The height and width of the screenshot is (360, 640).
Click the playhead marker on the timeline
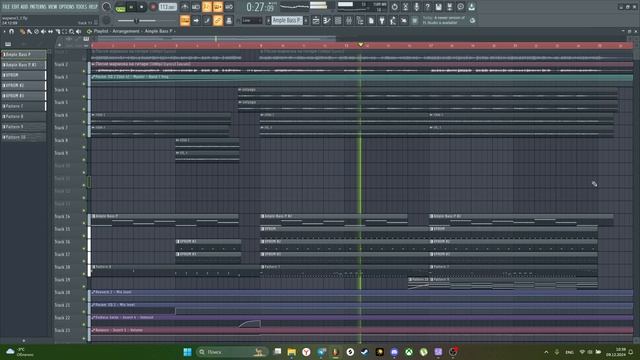pyautogui.click(x=360, y=44)
